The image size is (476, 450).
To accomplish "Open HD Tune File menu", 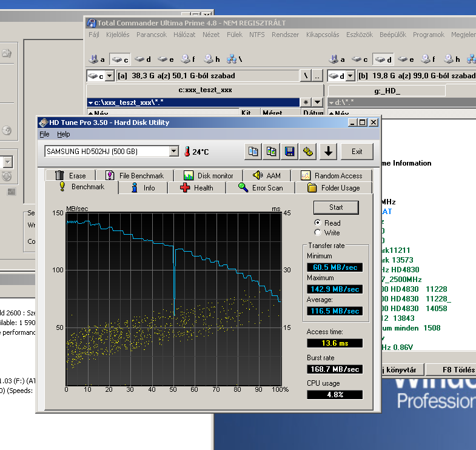I will point(44,134).
